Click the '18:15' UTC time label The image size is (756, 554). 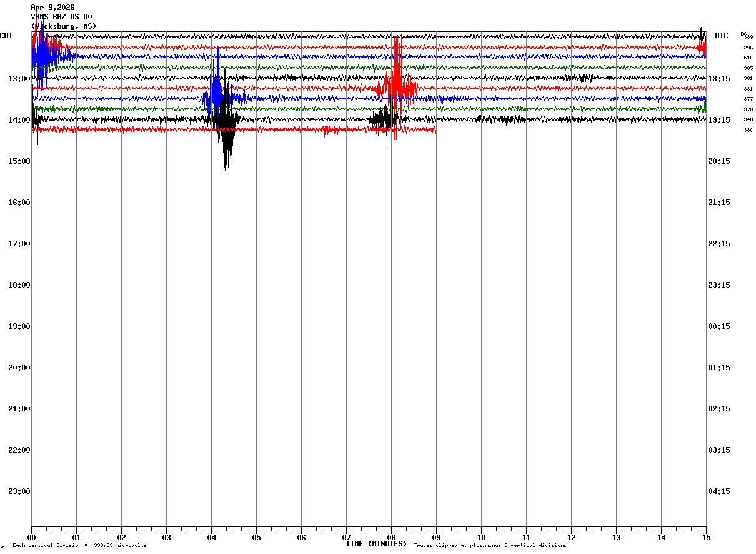coord(719,79)
